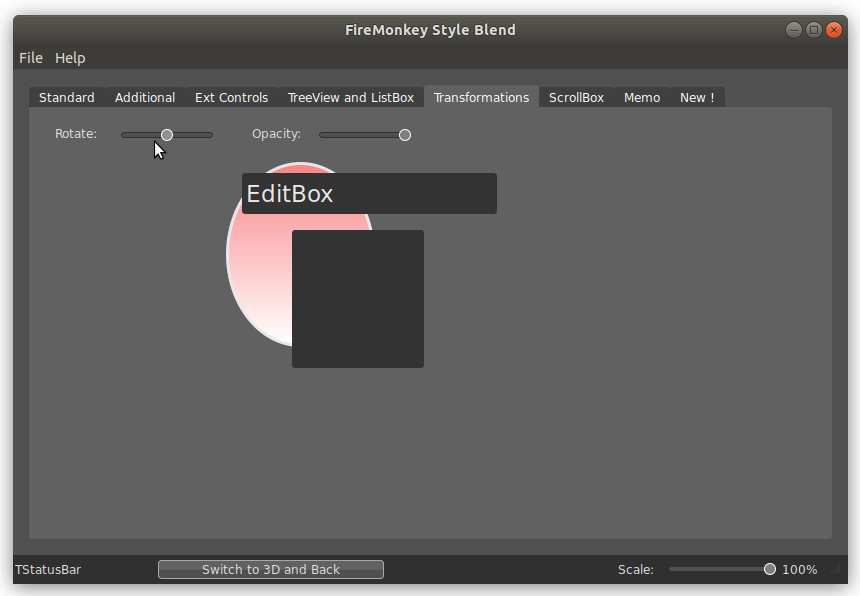Click the Rotate slider thumb

(x=167, y=135)
